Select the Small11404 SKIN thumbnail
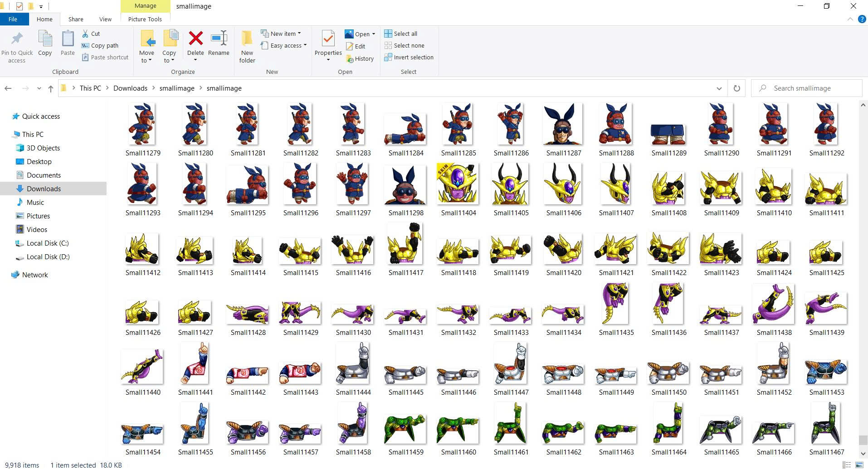 coord(458,184)
